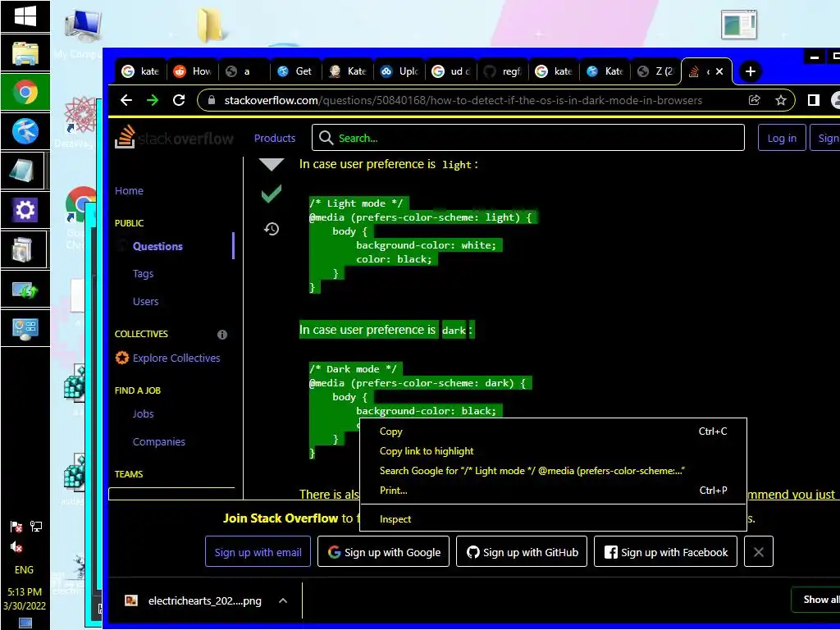Click the Stack Overflow search field

[x=528, y=138]
